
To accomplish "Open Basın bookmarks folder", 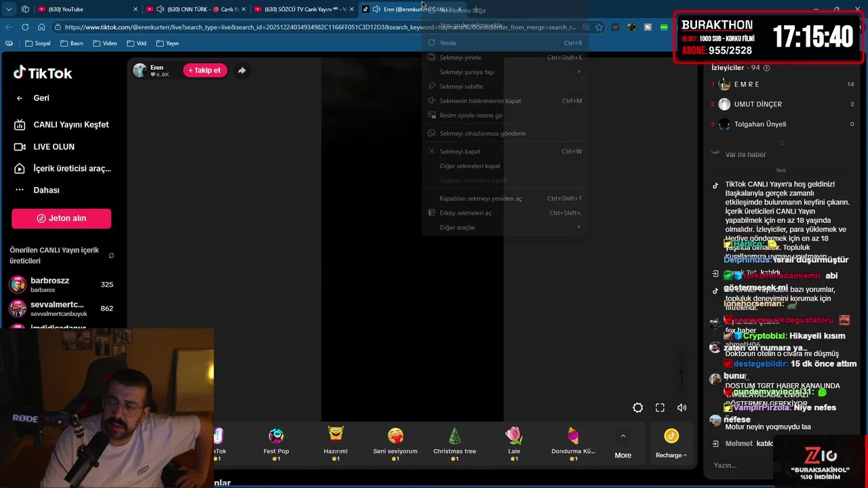I will tap(71, 43).
